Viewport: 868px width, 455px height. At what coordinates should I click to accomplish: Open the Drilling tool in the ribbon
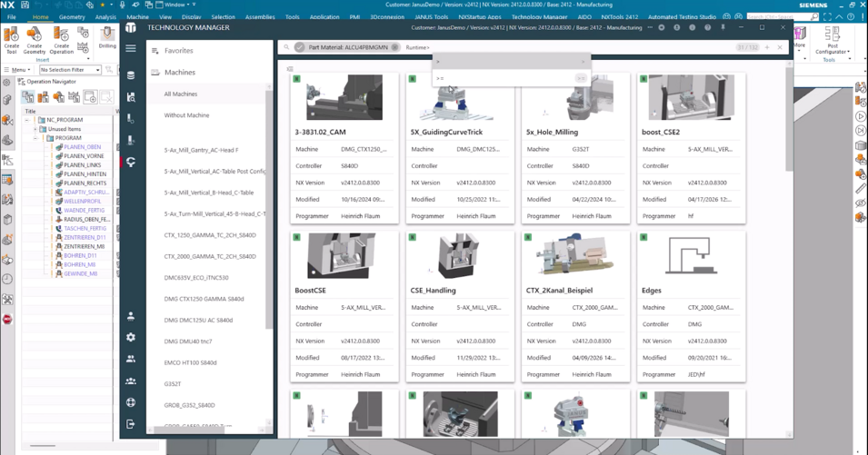(x=107, y=37)
